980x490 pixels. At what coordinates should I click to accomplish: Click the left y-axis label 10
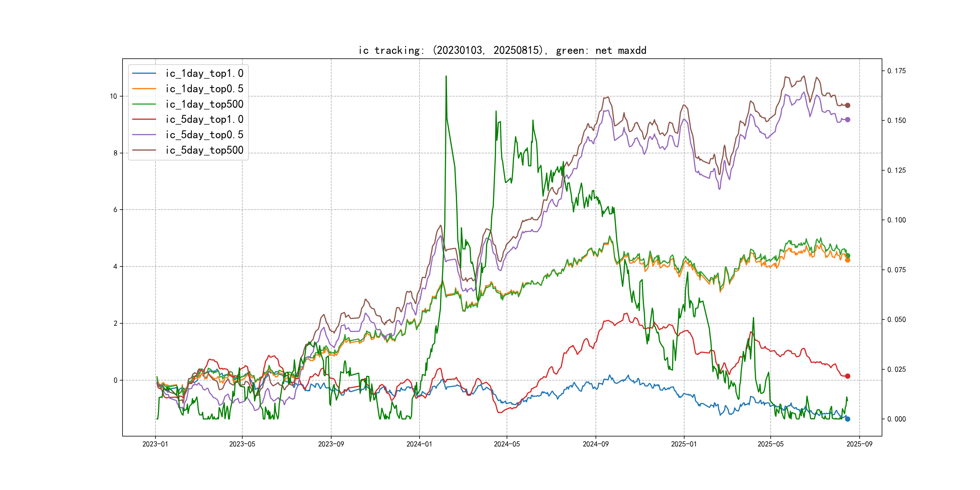point(113,96)
